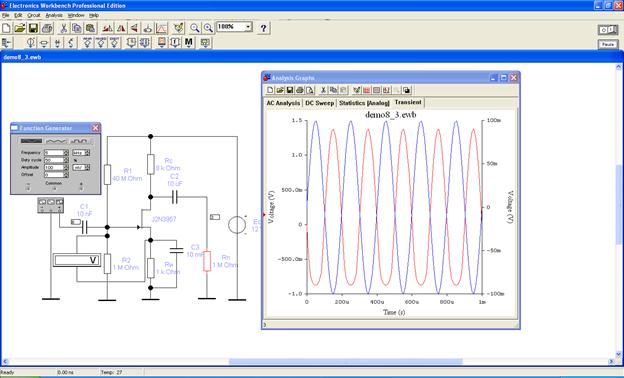New page in Analysis Graphs toolbar
The height and width of the screenshot is (378, 624).
(x=270, y=90)
